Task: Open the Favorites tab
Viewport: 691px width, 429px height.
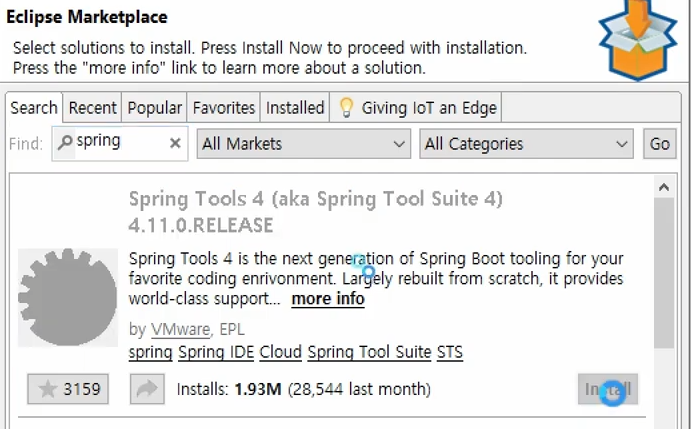Action: (223, 108)
